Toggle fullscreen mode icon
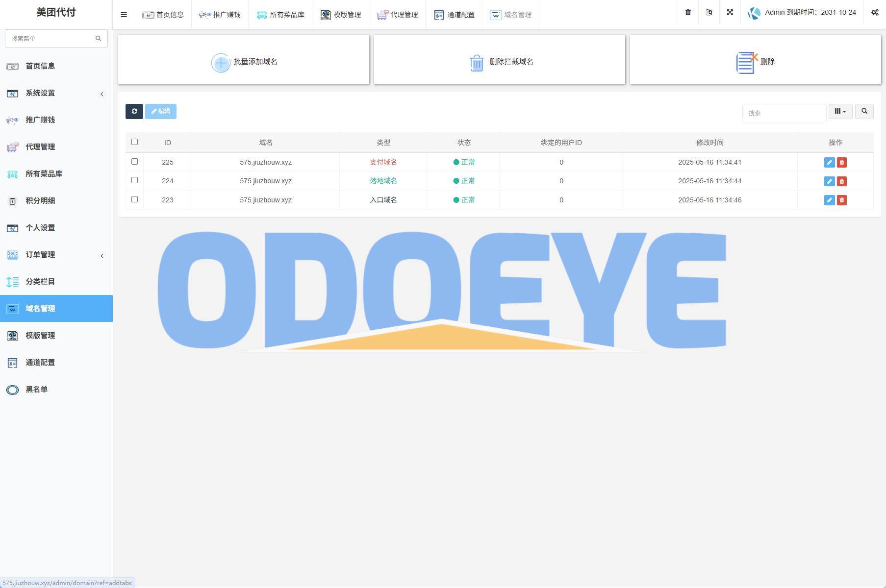 coord(730,12)
